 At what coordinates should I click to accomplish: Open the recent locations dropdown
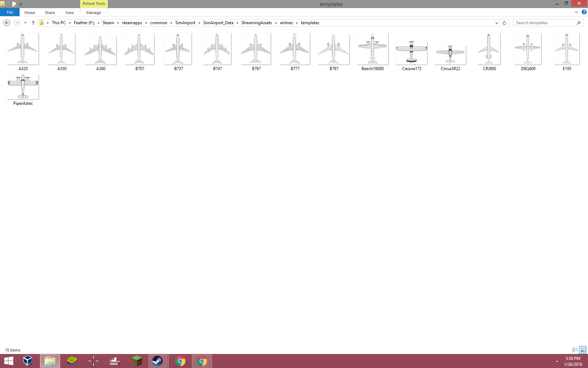pos(25,23)
